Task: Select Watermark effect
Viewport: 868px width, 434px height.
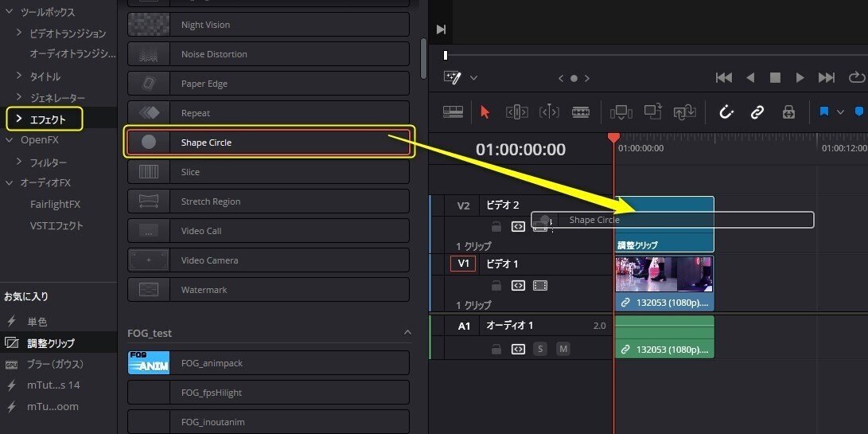Action: (268, 289)
